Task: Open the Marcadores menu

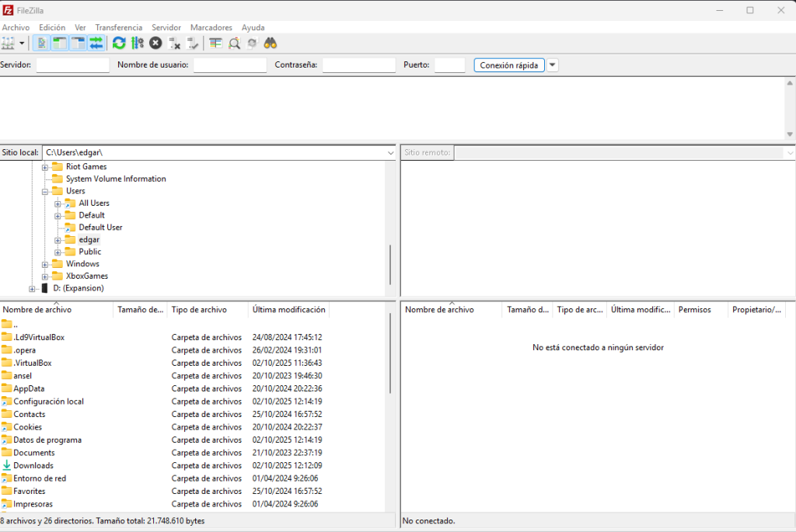Action: 211,27
